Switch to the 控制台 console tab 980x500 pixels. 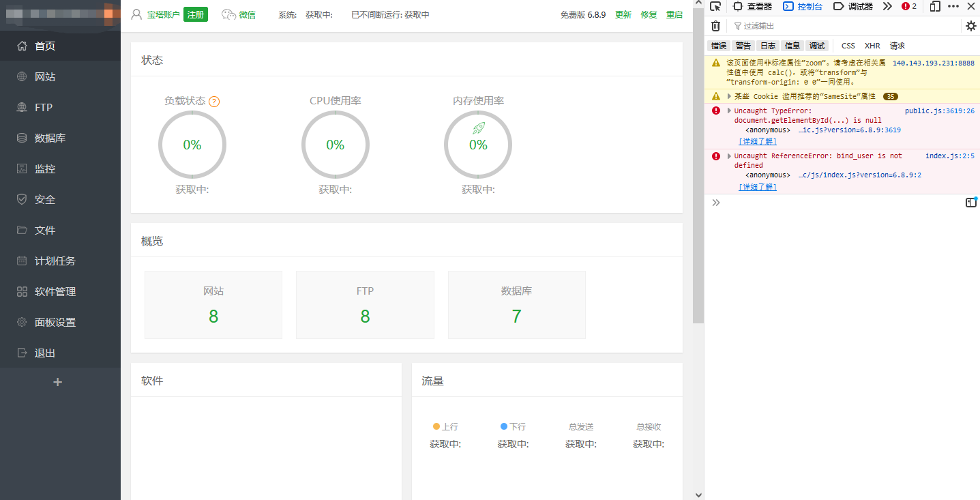point(803,6)
